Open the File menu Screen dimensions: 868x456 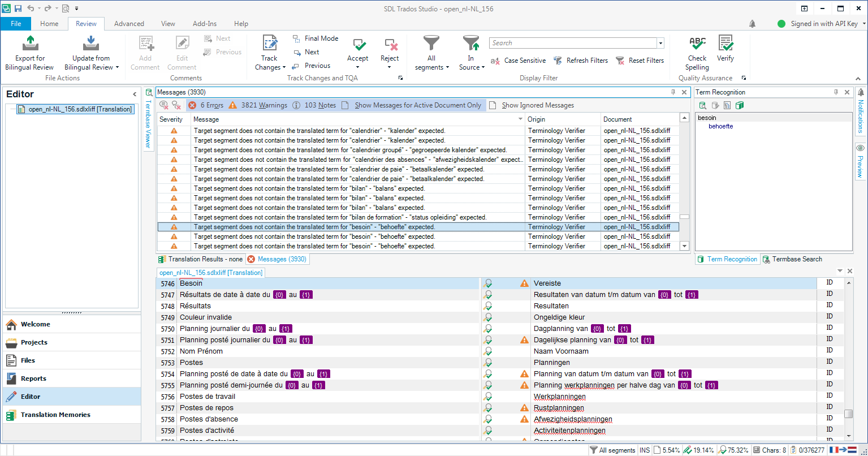pos(16,24)
